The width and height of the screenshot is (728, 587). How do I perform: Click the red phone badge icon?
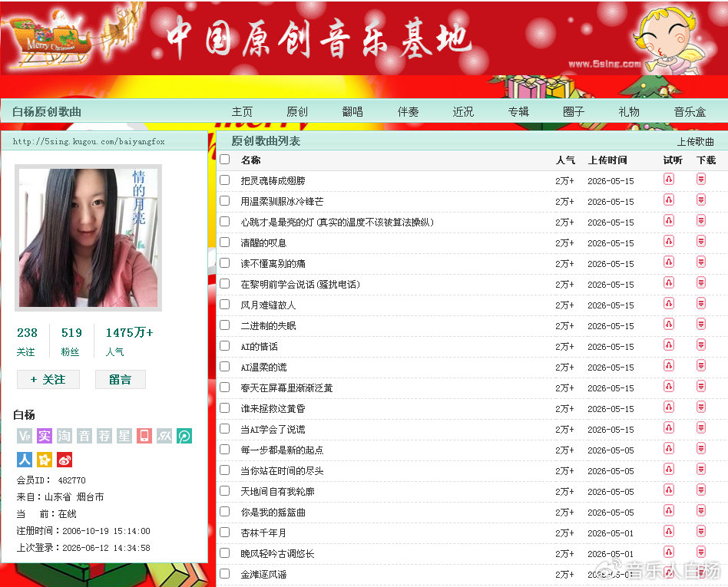[144, 436]
